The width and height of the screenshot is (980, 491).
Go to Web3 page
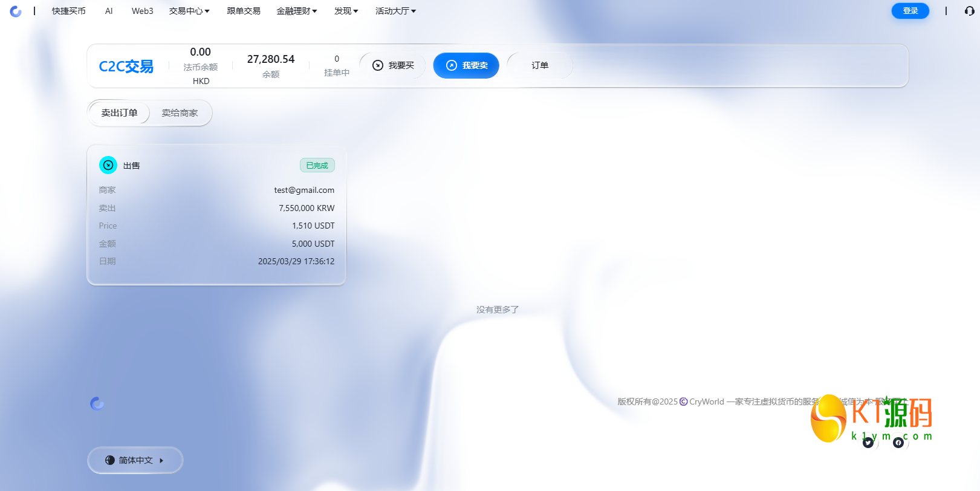(143, 11)
